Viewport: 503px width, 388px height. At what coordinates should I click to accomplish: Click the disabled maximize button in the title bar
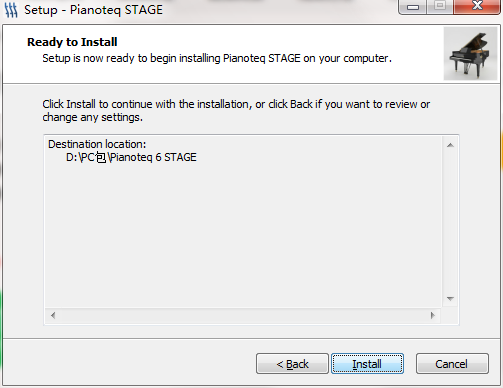[x=440, y=6]
